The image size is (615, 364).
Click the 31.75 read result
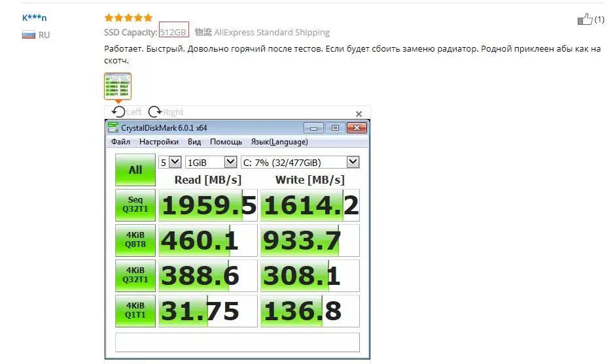click(208, 311)
